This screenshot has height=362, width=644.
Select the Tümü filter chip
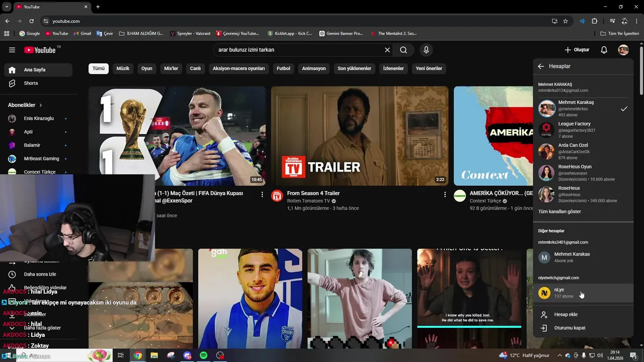[x=99, y=68]
